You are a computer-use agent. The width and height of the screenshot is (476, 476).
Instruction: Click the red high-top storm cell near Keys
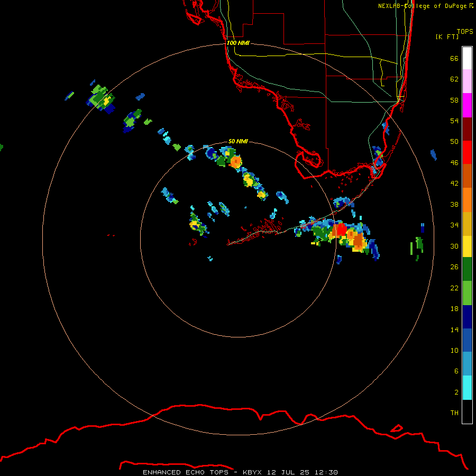pos(341,230)
